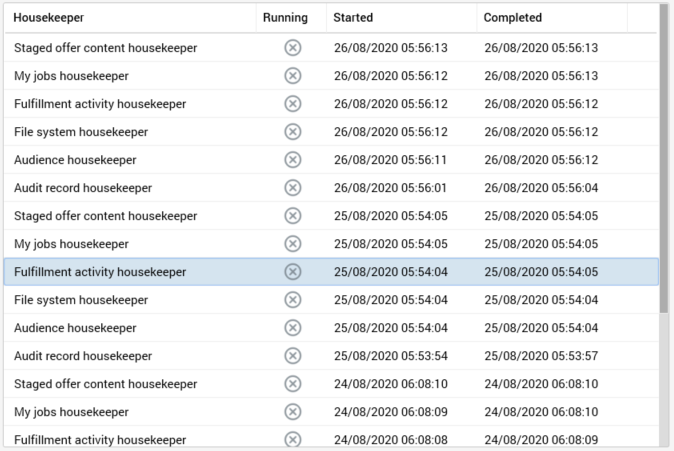
Task: Click the Completed time 26/08/2020 05:56:04
Action: point(541,188)
